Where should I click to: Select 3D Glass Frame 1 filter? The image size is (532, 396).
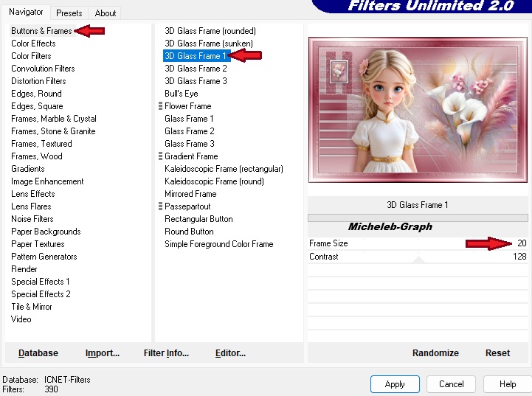click(x=196, y=56)
